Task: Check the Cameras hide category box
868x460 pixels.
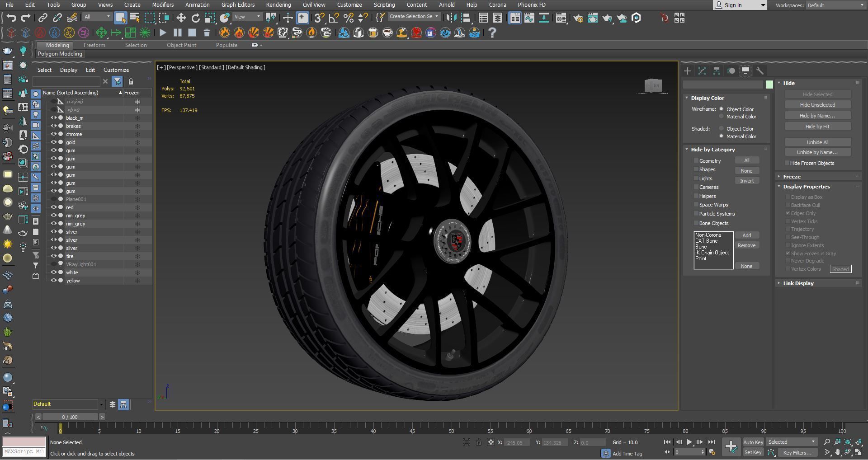Action: click(x=696, y=187)
